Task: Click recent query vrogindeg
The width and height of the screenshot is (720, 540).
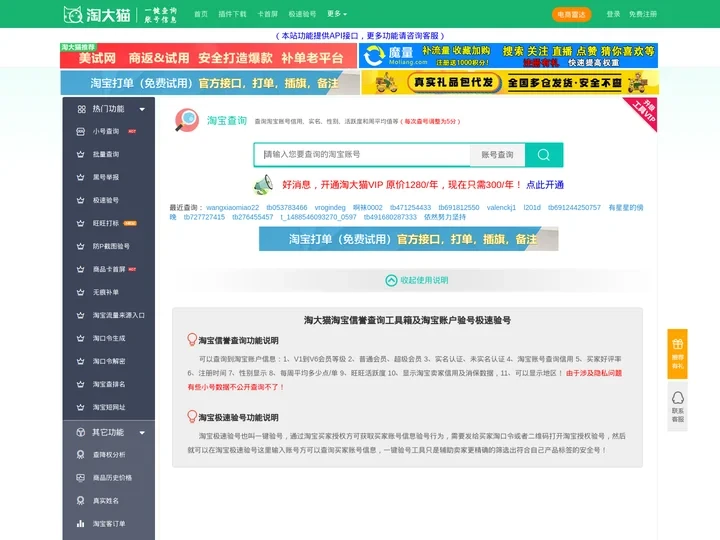Action: [330, 208]
